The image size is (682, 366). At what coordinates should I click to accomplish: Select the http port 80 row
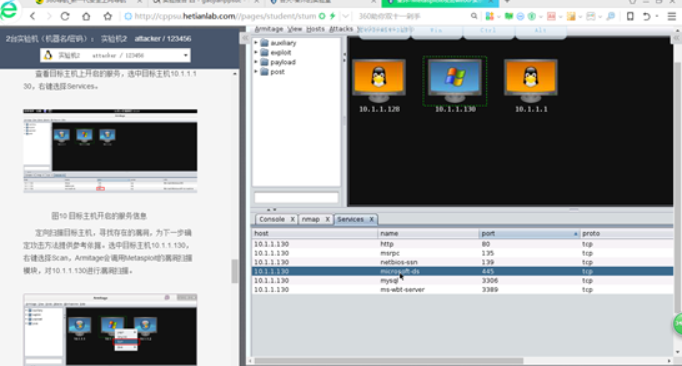pos(463,244)
